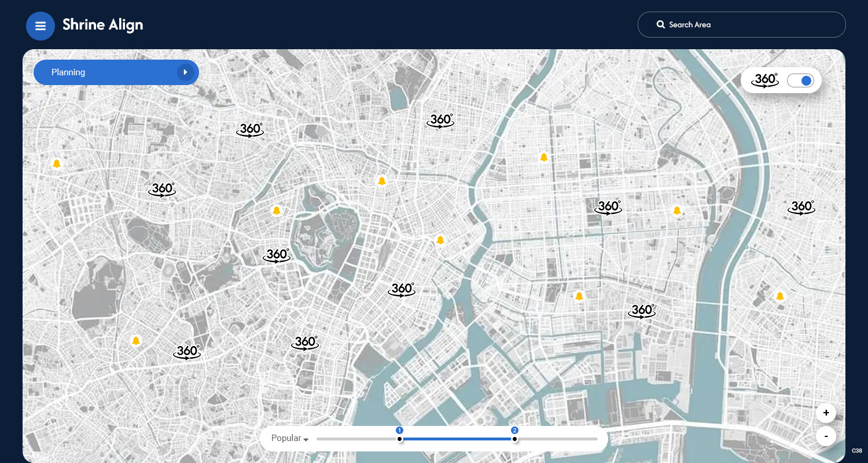Screen dimensions: 868x463
Task: Select the rightmost bell shrine marker
Action: coord(779,296)
